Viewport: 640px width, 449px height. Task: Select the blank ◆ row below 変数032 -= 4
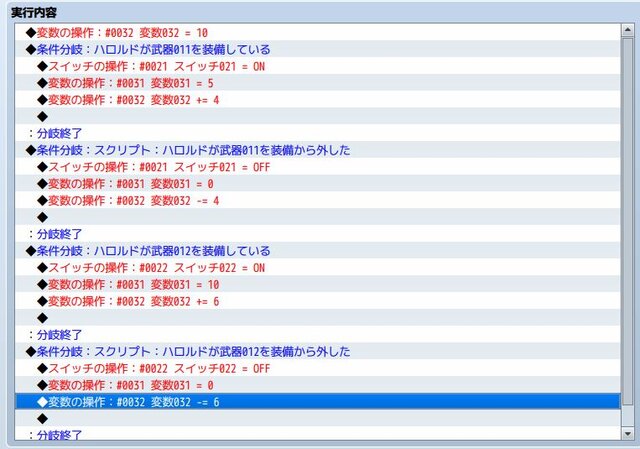(318, 217)
